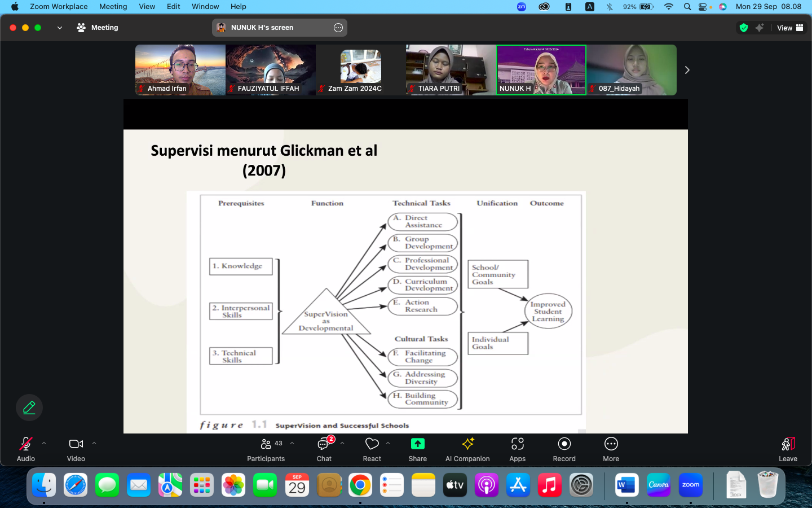
Task: Click the green Share screen icon
Action: point(417,444)
